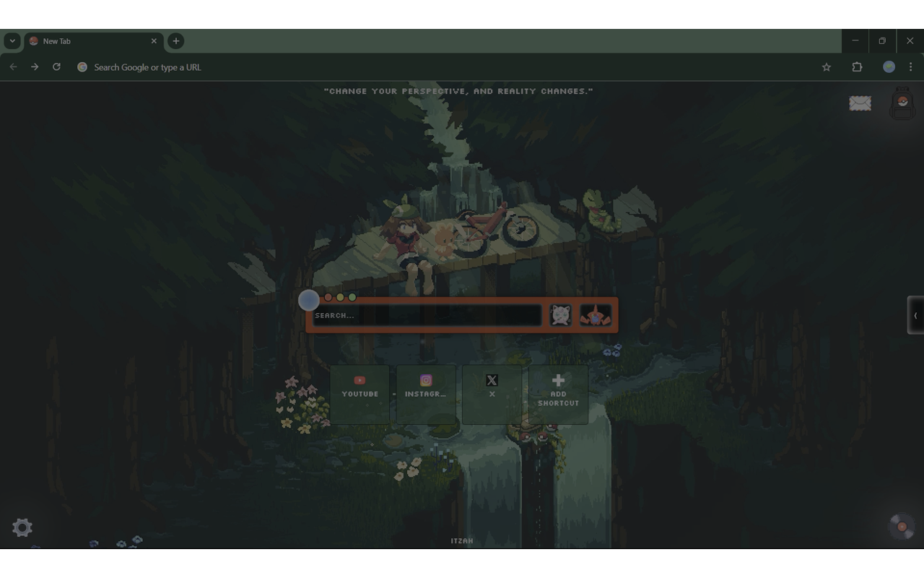Click the envelope mail icon top right
Image resolution: width=924 pixels, height=578 pixels.
click(860, 103)
